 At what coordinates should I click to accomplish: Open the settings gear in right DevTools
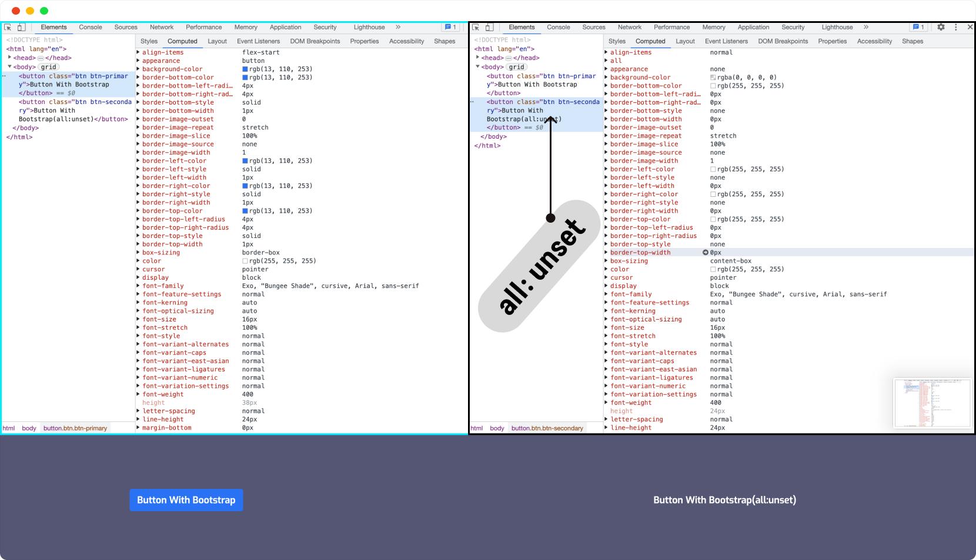[941, 27]
